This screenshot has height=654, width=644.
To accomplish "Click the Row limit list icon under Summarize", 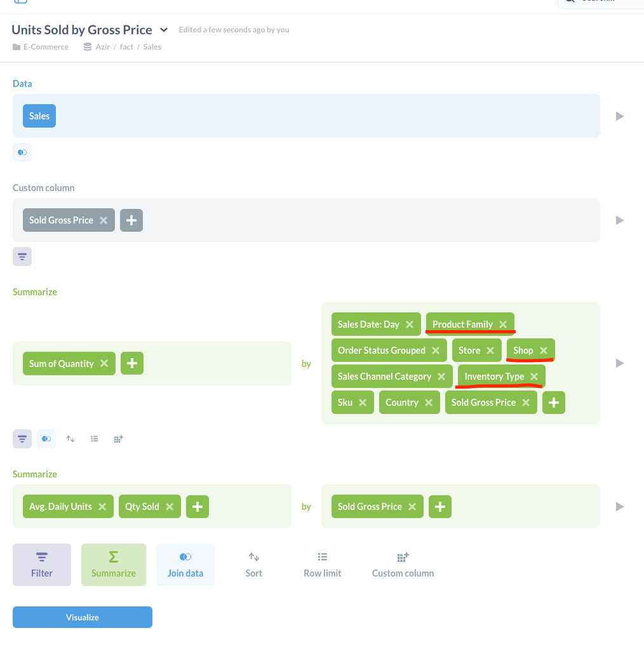I will pyautogui.click(x=94, y=439).
